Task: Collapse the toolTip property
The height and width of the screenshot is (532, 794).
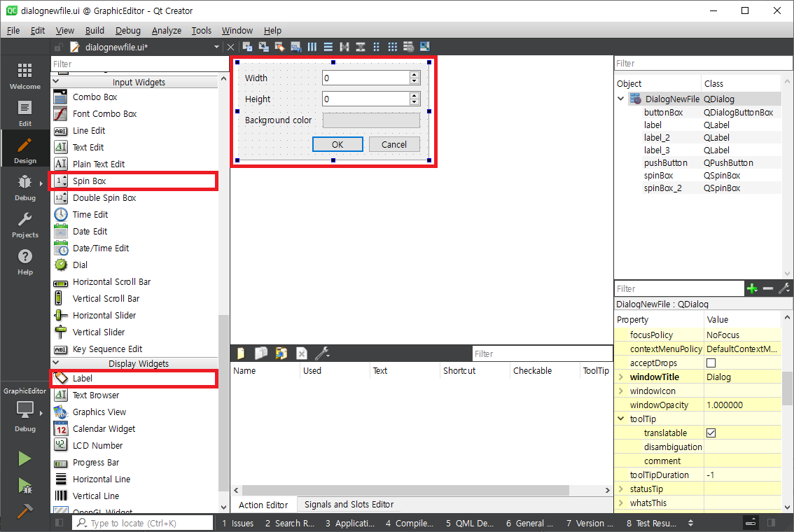Action: [x=621, y=419]
